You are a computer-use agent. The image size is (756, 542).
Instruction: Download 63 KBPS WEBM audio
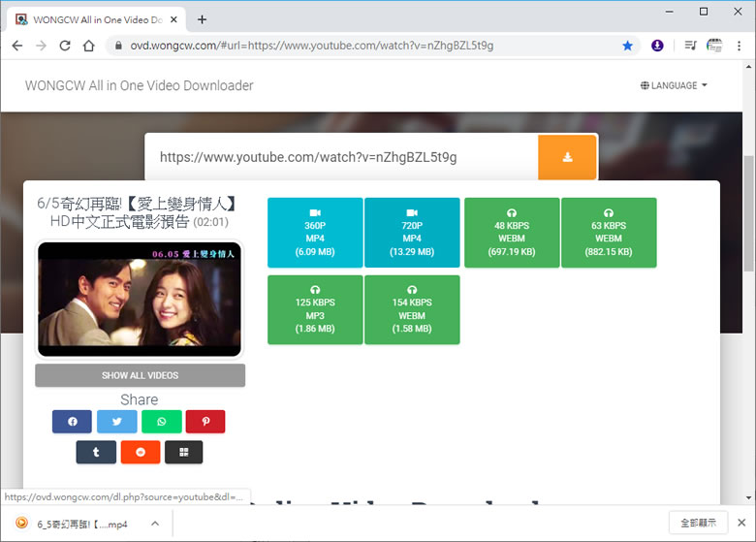(609, 233)
